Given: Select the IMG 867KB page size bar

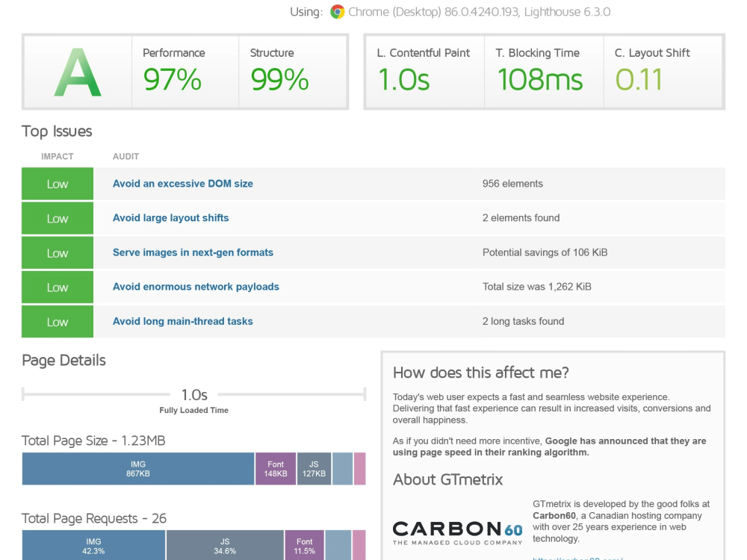Looking at the screenshot, I should click(x=138, y=469).
